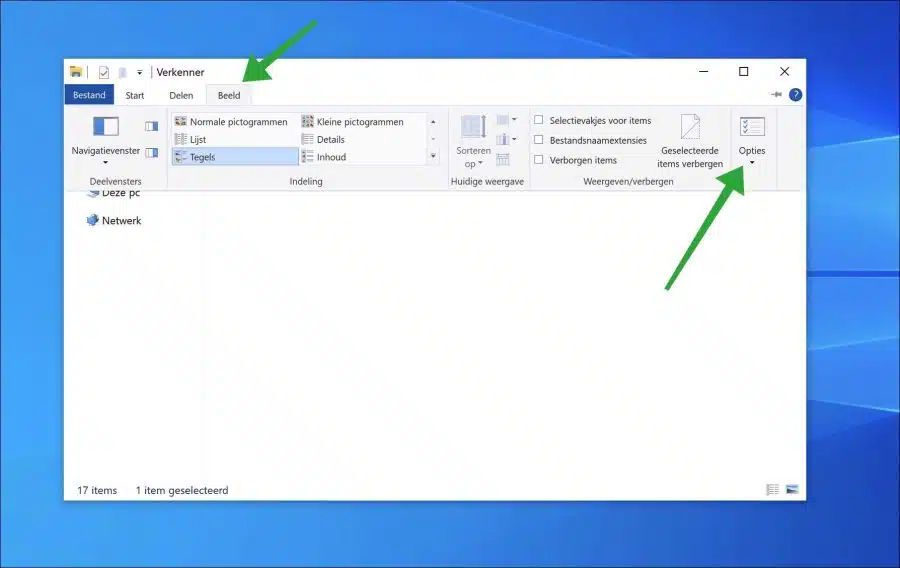Select the Tegels layout option
The height and width of the screenshot is (568, 900).
tap(235, 157)
